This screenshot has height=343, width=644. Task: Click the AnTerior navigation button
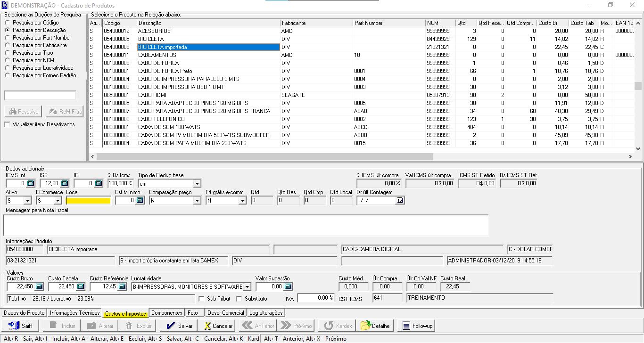[x=258, y=326]
